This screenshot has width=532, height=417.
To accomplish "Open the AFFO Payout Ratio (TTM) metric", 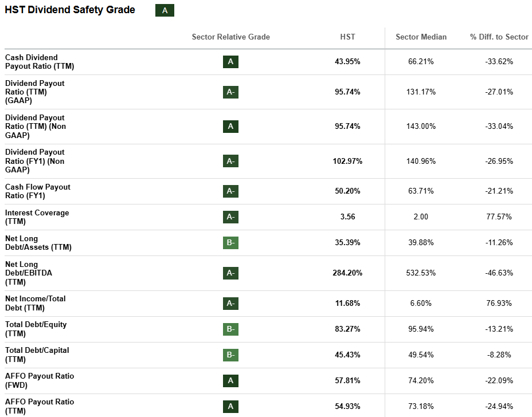I will [40, 406].
